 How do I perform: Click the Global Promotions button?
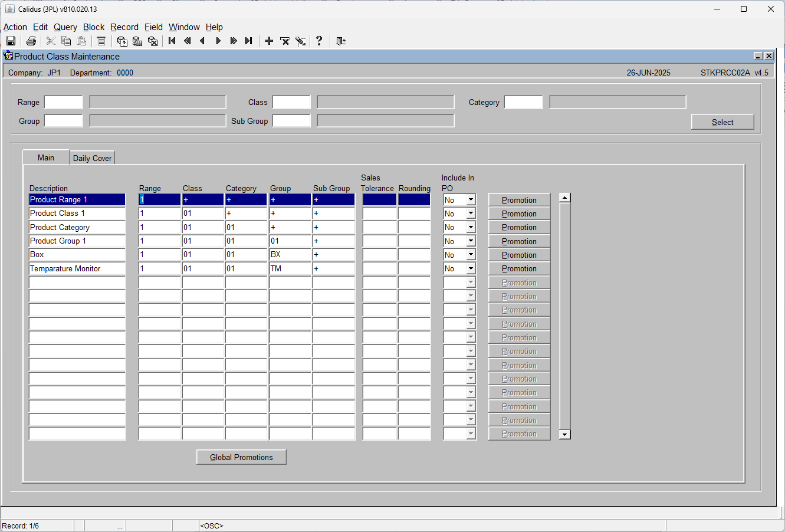point(241,457)
